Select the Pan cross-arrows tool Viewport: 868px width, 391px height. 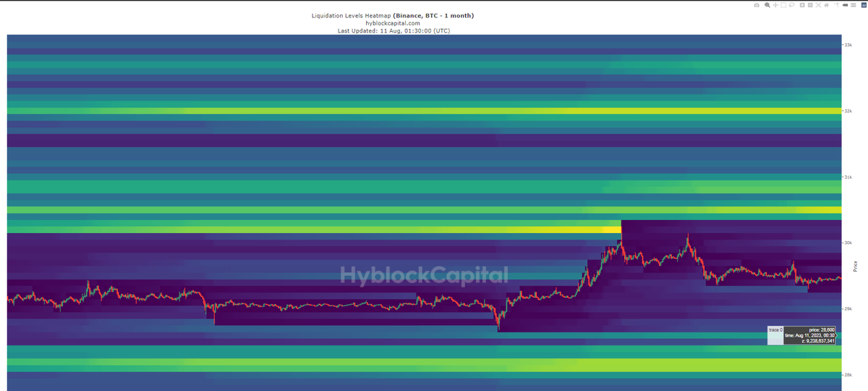point(775,5)
